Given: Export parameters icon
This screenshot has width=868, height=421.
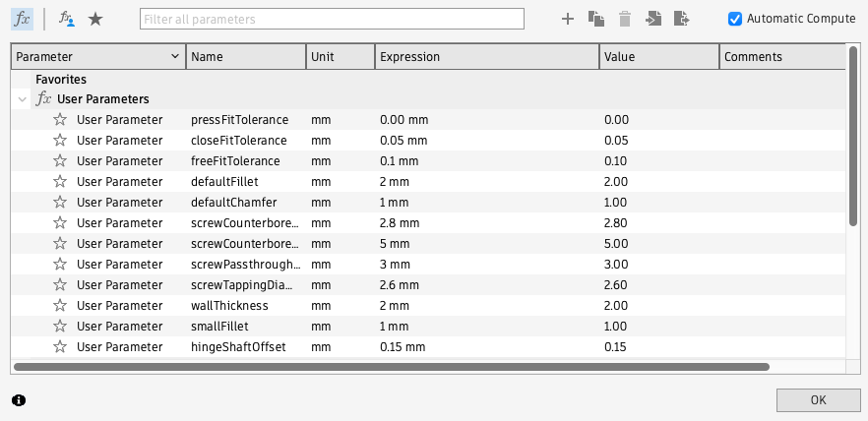Looking at the screenshot, I should pos(681,19).
